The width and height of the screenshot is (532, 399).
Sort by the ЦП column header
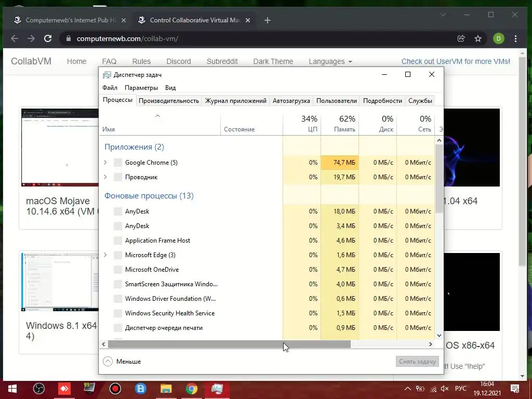302,124
